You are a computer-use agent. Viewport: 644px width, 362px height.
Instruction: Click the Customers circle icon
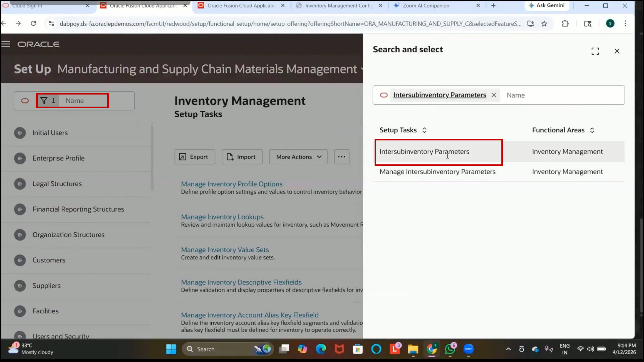(20, 260)
